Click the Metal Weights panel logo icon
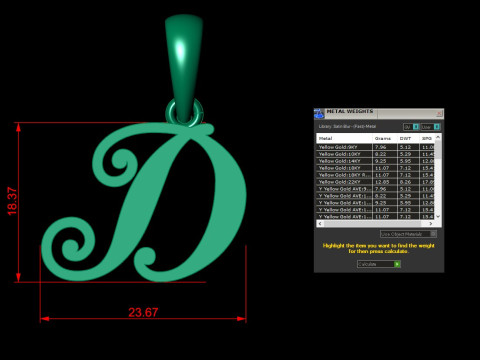This screenshot has width=480, height=360. pos(319,114)
